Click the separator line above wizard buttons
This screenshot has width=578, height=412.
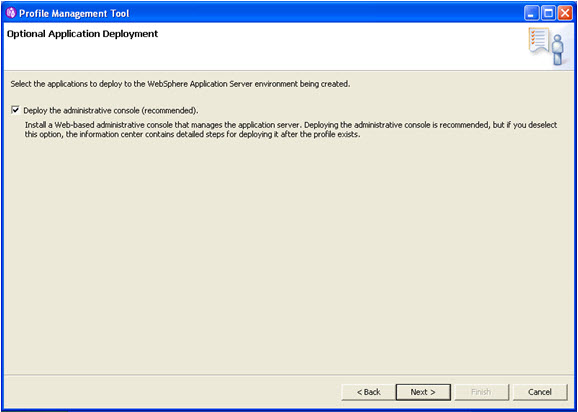pos(289,375)
